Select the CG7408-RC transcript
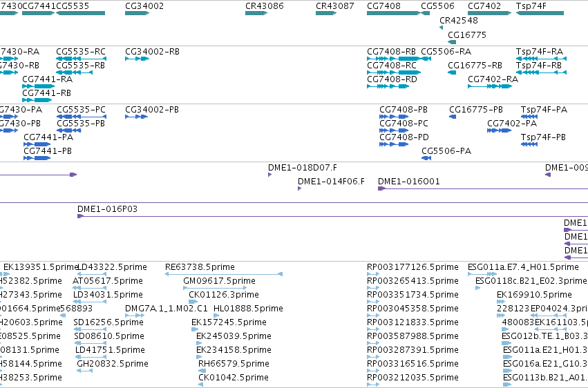 (x=393, y=72)
